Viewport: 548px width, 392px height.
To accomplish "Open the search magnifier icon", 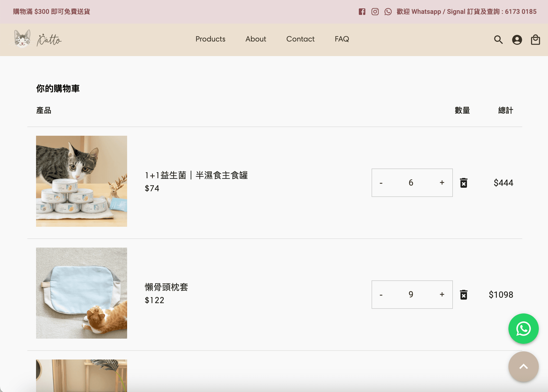I will [x=498, y=40].
